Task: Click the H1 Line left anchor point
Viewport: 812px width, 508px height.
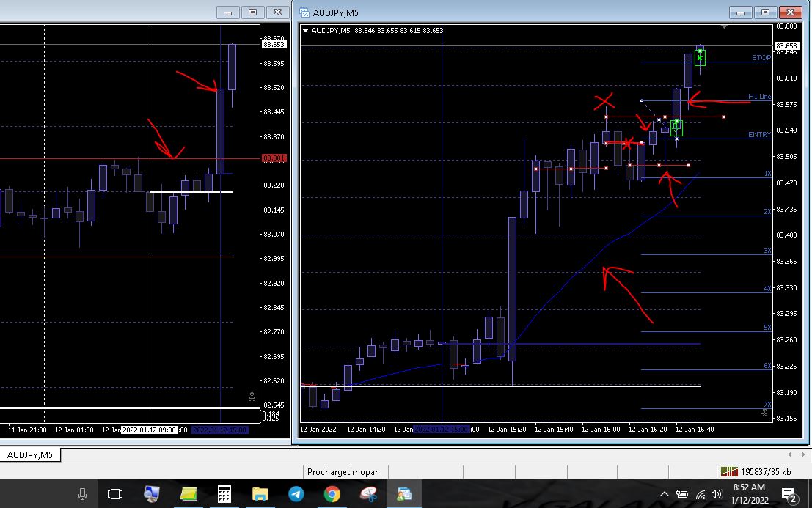Action: click(x=641, y=101)
